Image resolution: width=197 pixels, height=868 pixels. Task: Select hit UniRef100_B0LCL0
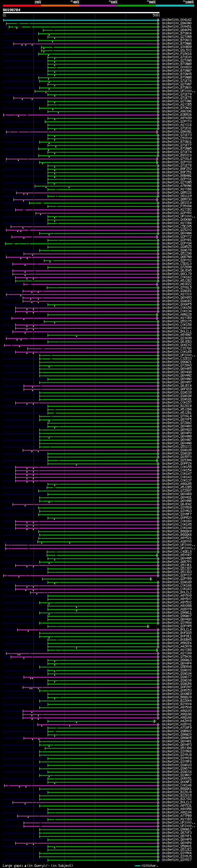177,802
